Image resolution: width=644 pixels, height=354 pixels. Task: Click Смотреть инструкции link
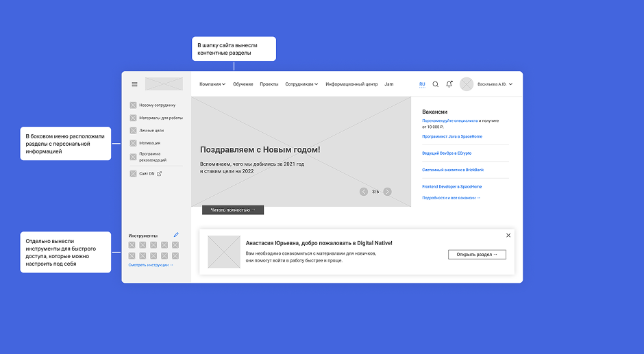coord(151,264)
